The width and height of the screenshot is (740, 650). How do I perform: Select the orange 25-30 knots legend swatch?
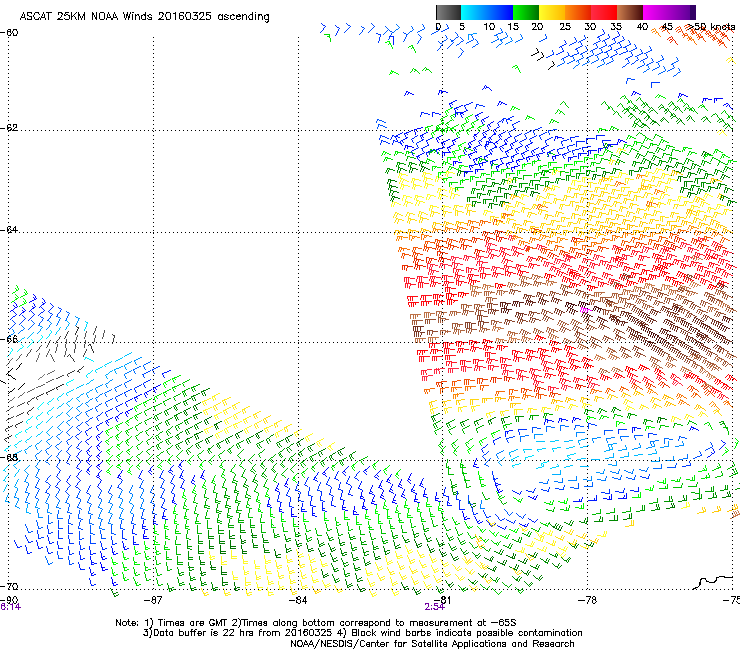578,12
